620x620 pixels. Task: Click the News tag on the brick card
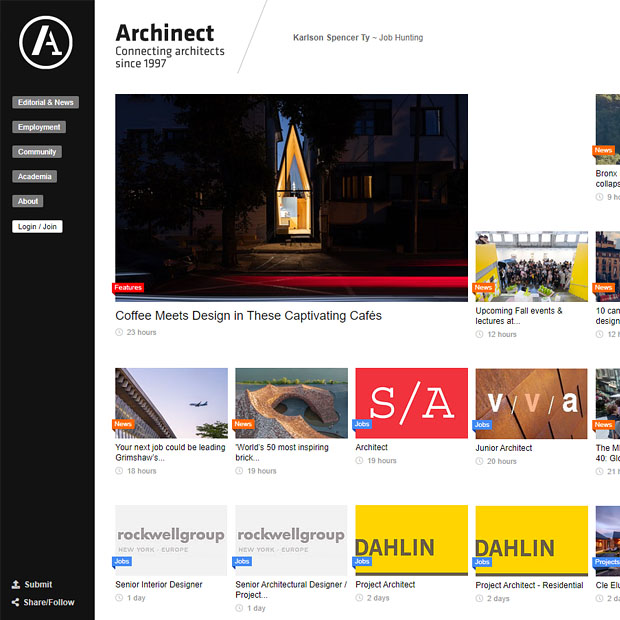coord(243,424)
